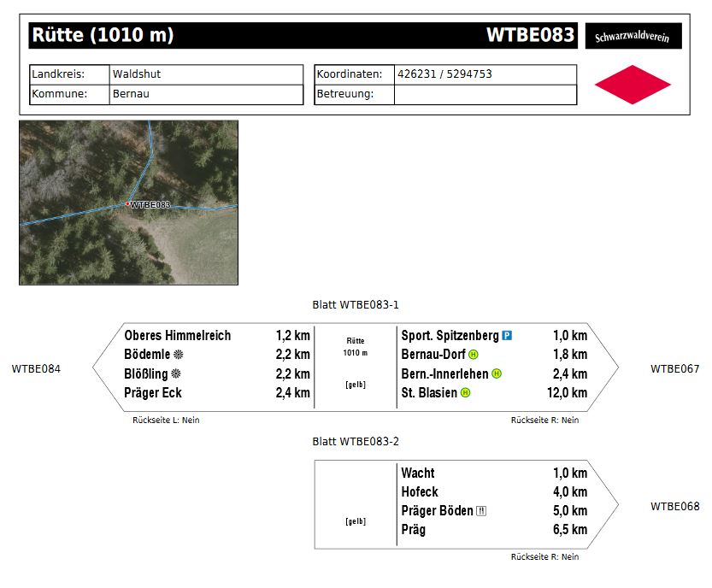Click the Schwarzwaldverein logo

[x=633, y=37]
